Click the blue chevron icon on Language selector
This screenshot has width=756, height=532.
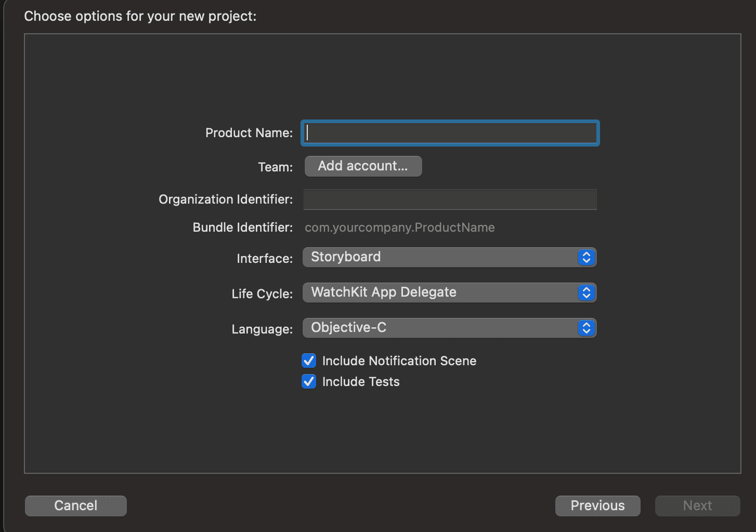pos(586,328)
